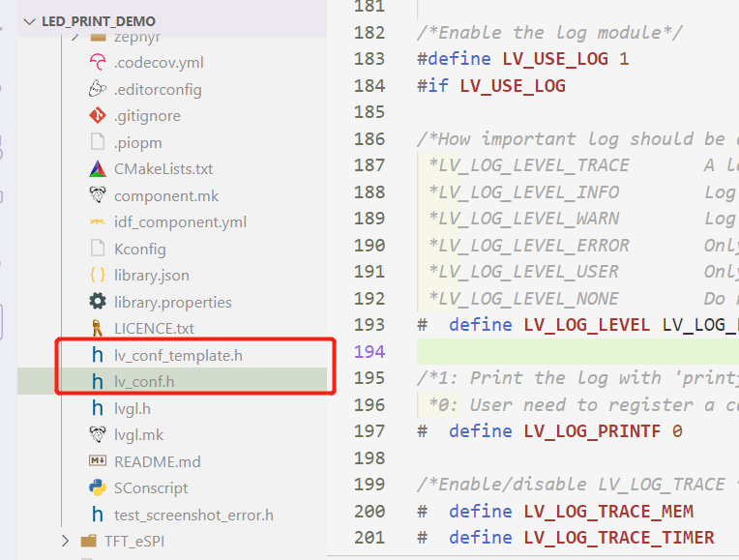Place cursor on empty highlighted line 194
The height and width of the screenshot is (560, 739).
point(577,352)
